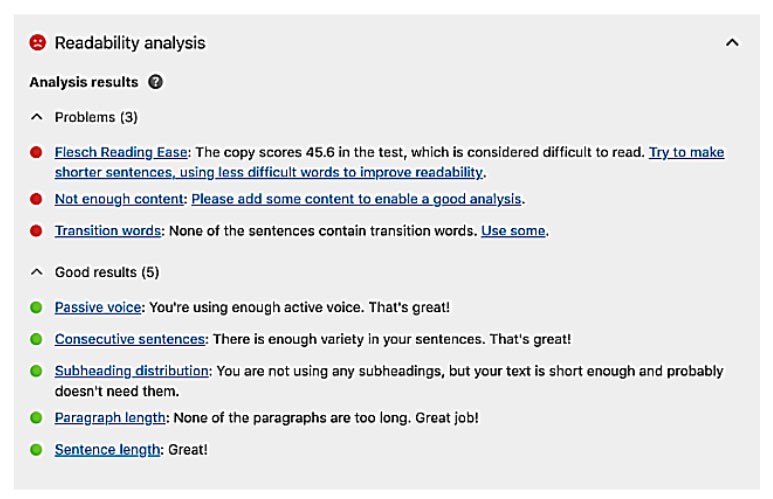The image size is (773, 499).
Task: Open the Flesch Reading Ease link
Action: (121, 152)
